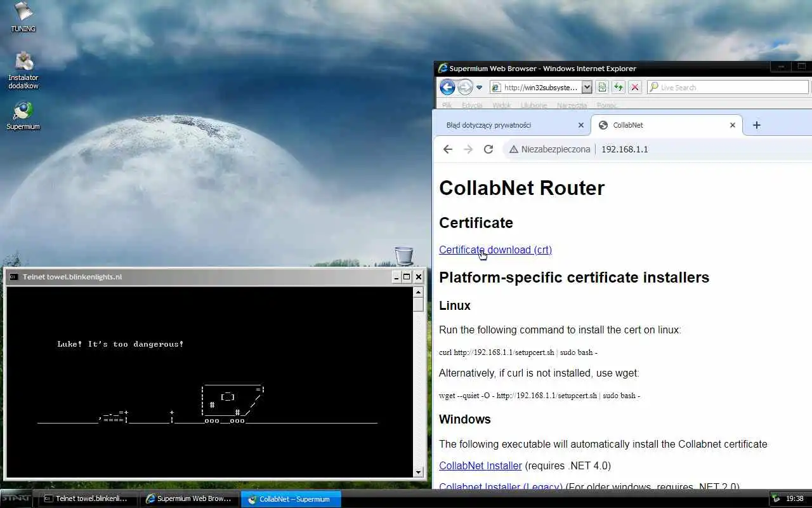Click the 19:38 taskbar clock

(x=795, y=499)
